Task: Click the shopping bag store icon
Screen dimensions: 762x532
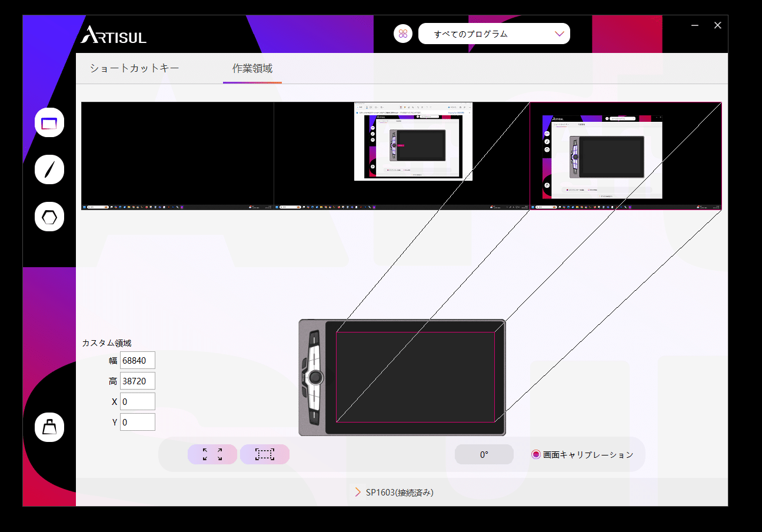Action: (x=49, y=427)
